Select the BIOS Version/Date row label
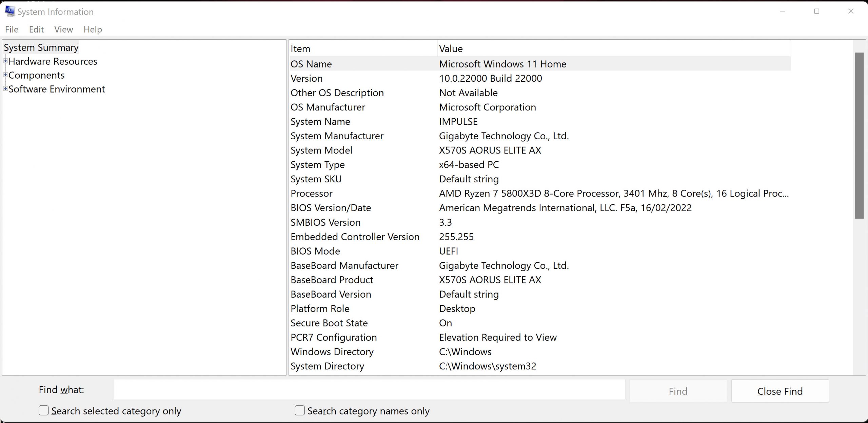This screenshot has width=868, height=423. click(331, 208)
